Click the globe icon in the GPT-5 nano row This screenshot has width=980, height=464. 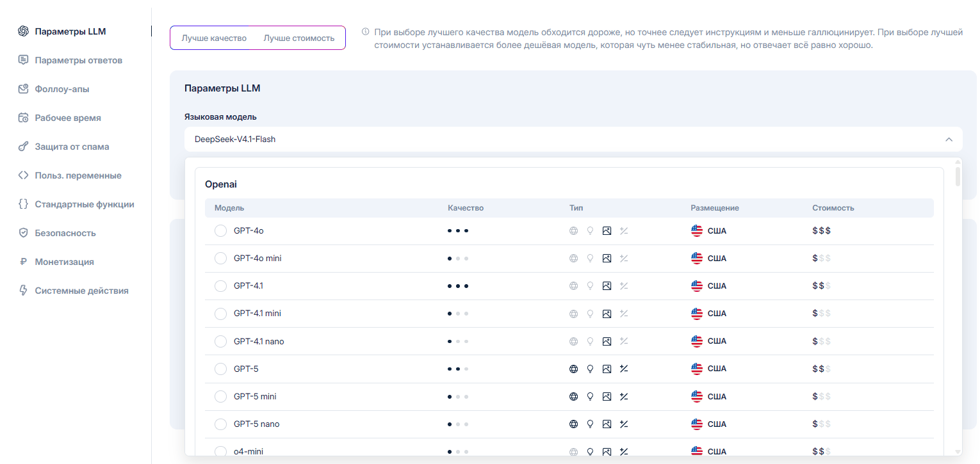point(574,424)
